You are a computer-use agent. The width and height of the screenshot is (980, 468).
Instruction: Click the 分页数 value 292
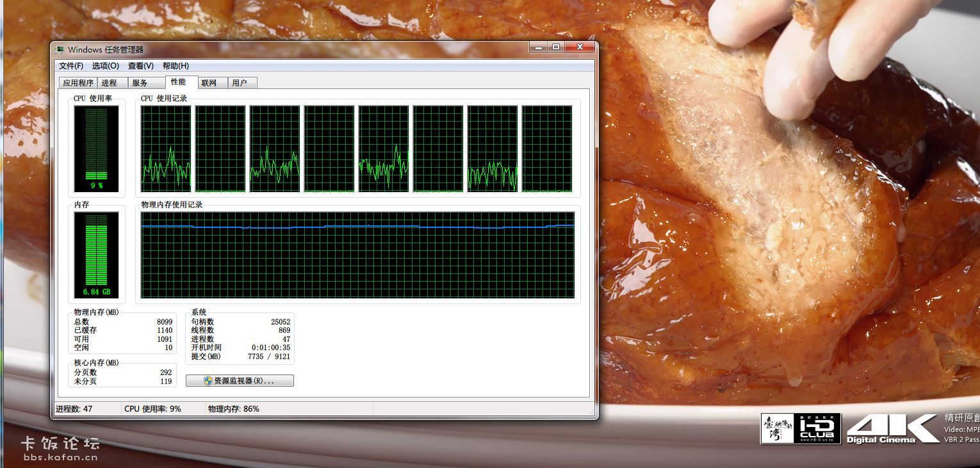(166, 373)
